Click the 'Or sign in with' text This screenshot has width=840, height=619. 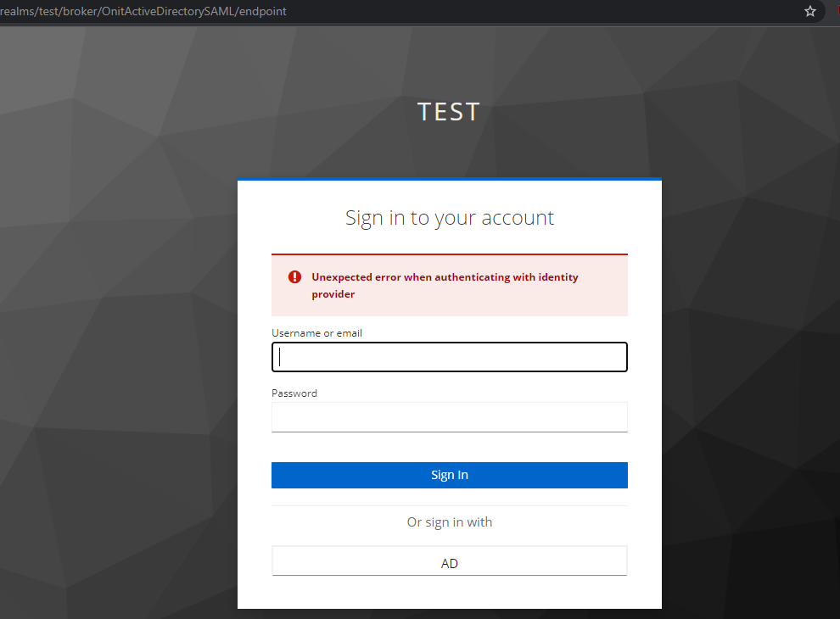click(449, 521)
